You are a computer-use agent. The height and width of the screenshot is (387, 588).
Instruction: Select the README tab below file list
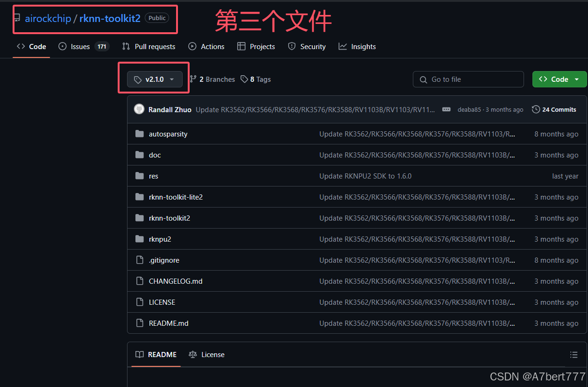156,355
